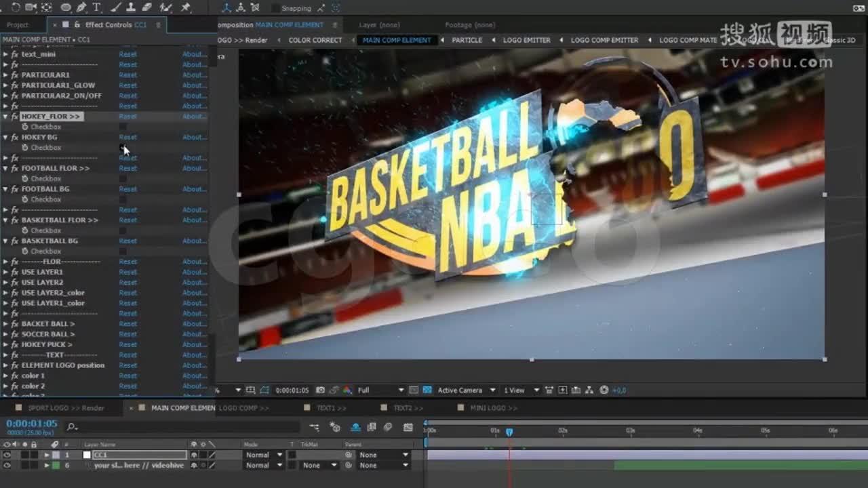
Task: Select the Rotation tool
Action: point(15,7)
